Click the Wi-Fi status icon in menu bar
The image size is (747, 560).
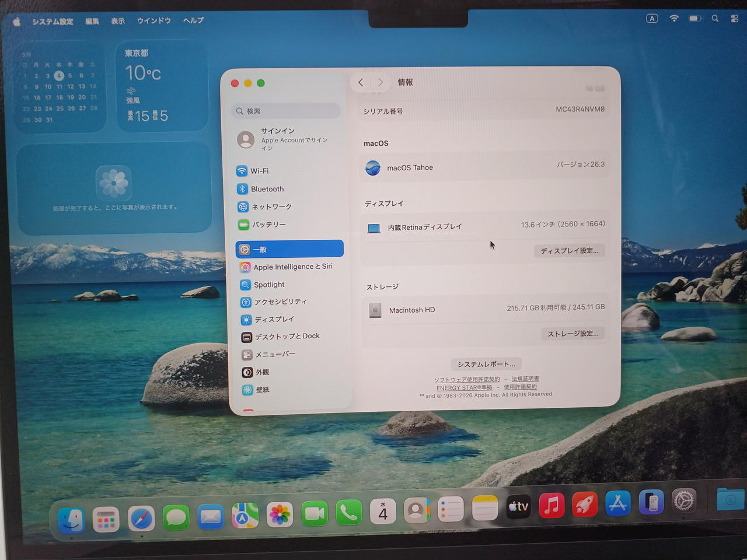(674, 19)
